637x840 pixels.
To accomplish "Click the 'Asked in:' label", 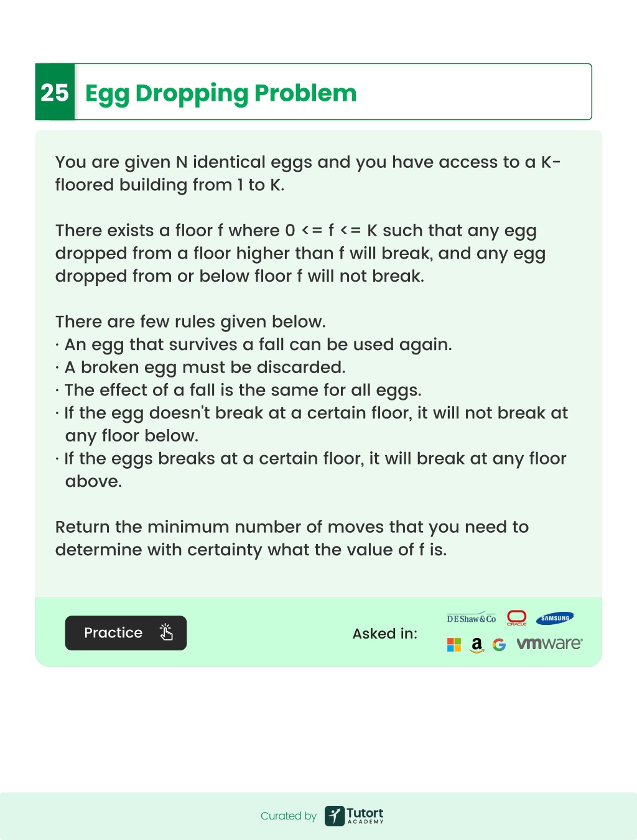I will point(385,634).
